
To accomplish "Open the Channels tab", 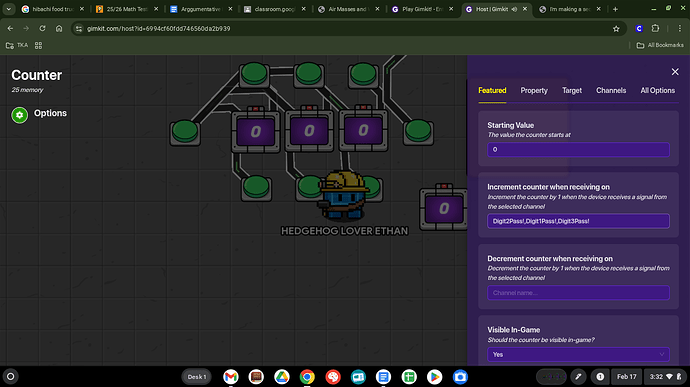I will (x=611, y=90).
